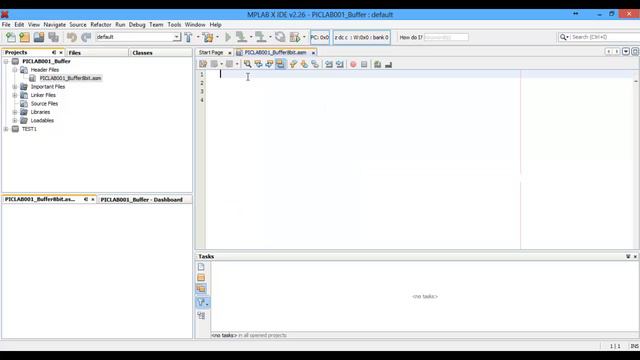Click Shift Line Left editor icon

pyautogui.click(x=329, y=64)
